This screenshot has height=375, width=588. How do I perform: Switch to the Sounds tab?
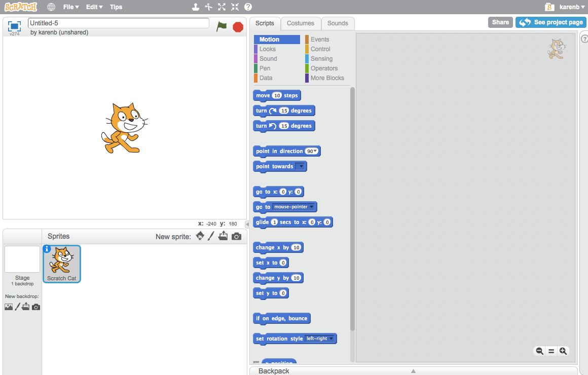338,23
